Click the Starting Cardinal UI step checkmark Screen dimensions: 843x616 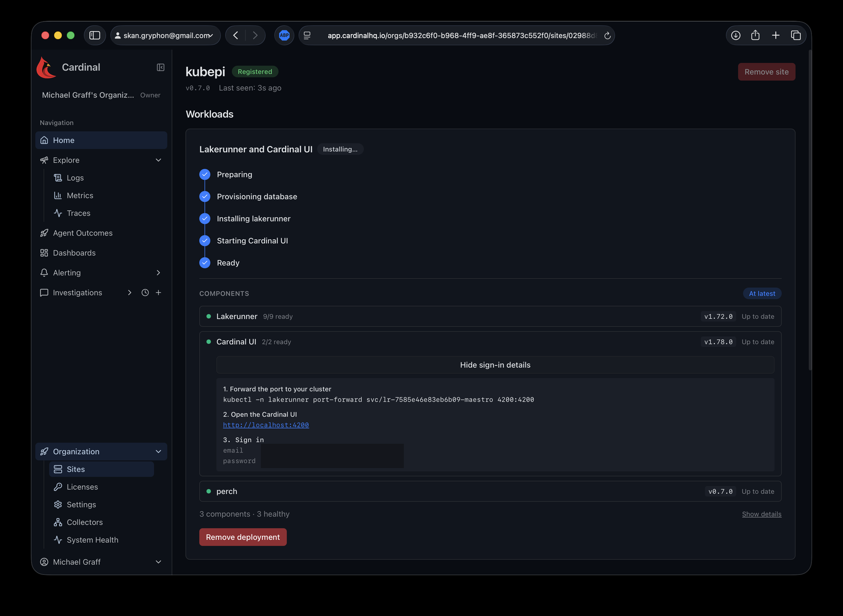(205, 241)
